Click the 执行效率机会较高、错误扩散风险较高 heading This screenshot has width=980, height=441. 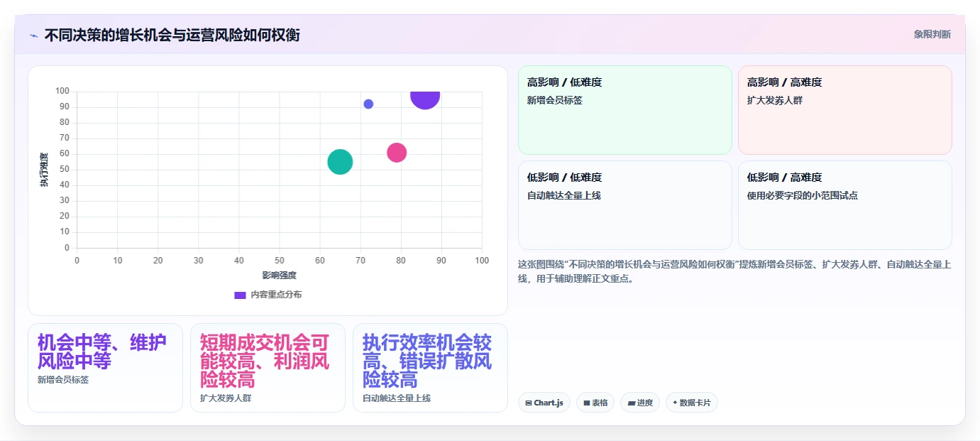point(427,361)
